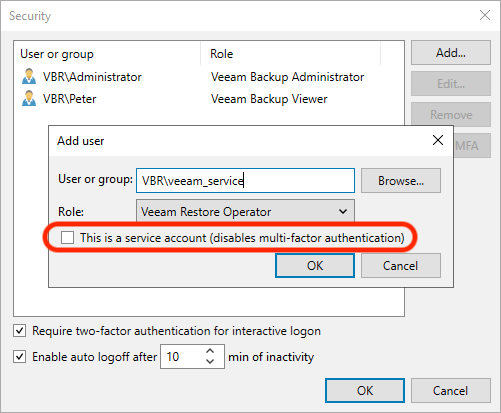The width and height of the screenshot is (501, 413).
Task: Decrease the auto logoff minutes value
Action: coord(210,361)
